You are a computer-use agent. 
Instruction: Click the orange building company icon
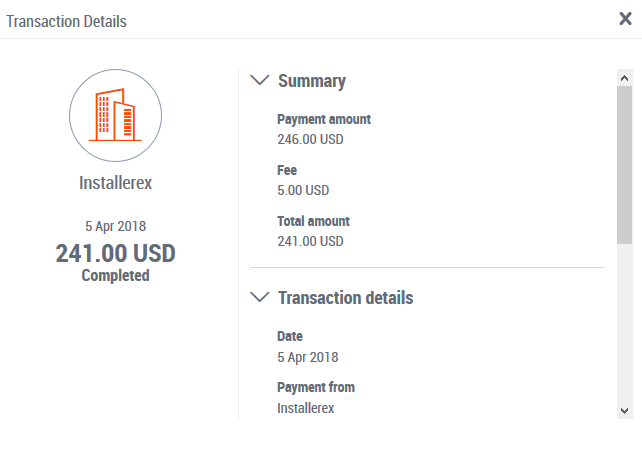pyautogui.click(x=115, y=115)
